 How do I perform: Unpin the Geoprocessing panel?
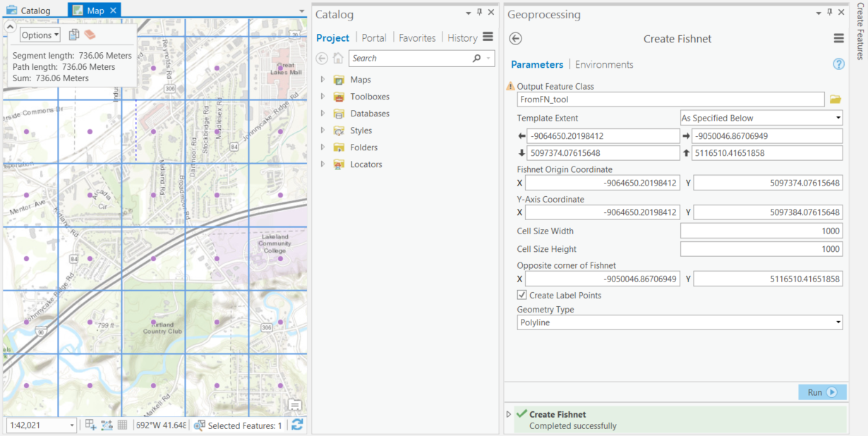pyautogui.click(x=831, y=12)
